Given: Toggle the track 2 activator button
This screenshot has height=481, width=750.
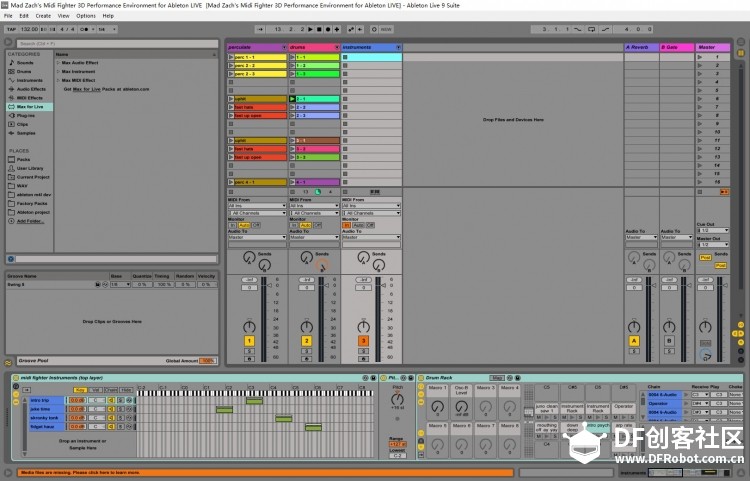Looking at the screenshot, I should coord(307,341).
